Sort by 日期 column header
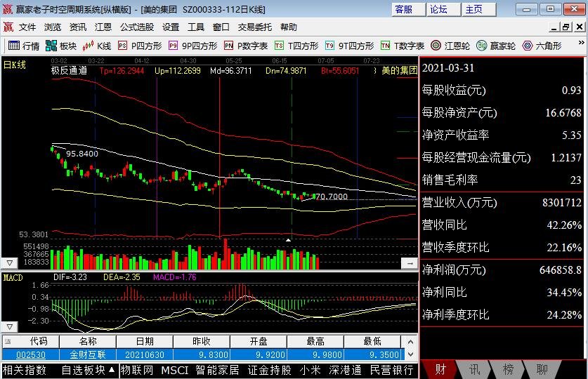The width and height of the screenshot is (588, 379). 145,341
